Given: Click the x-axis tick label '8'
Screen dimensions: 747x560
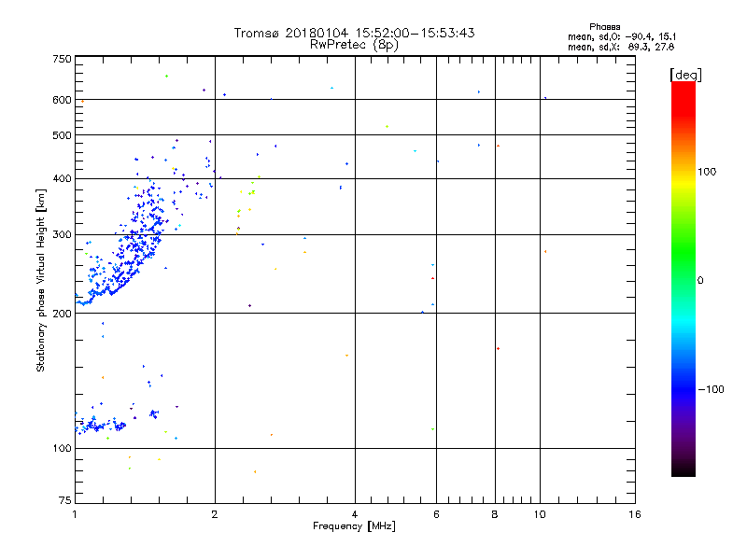Looking at the screenshot, I should (495, 514).
